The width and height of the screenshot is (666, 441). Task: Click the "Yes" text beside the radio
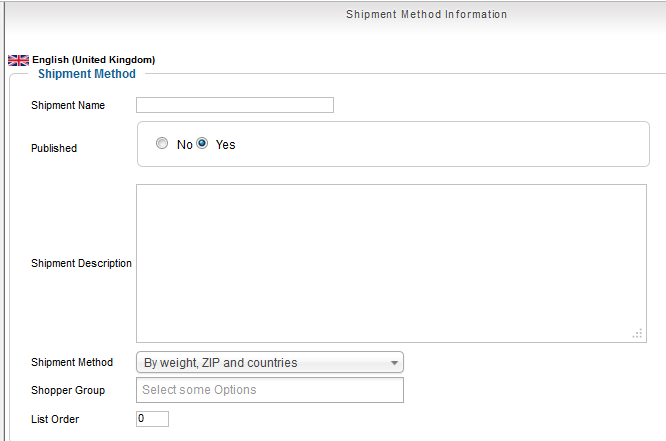[x=226, y=144]
